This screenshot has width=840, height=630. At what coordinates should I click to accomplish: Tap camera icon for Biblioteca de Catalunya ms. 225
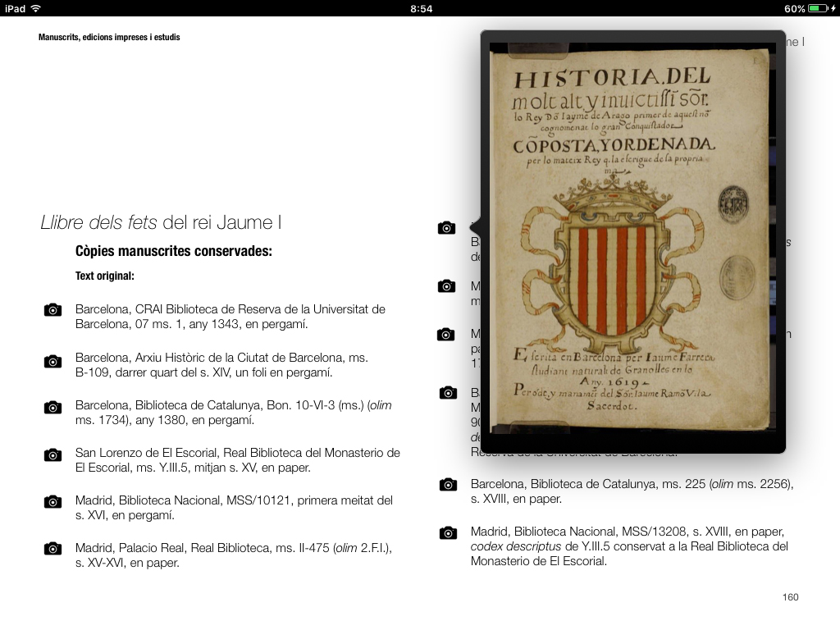(x=447, y=485)
